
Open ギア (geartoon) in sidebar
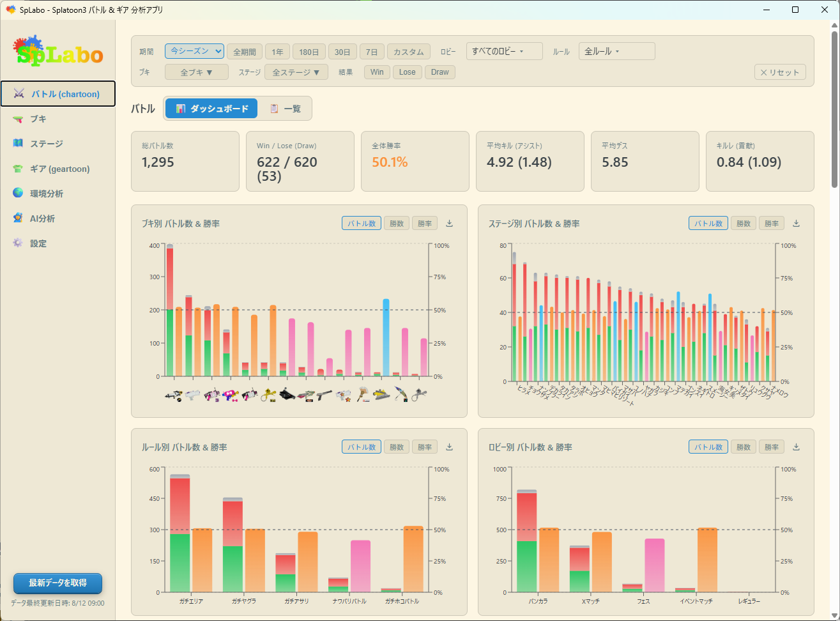tap(58, 169)
